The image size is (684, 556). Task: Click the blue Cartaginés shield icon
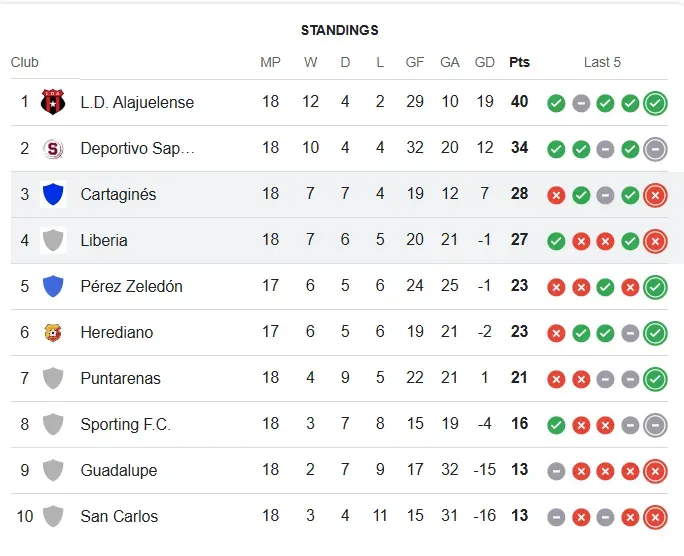point(52,194)
